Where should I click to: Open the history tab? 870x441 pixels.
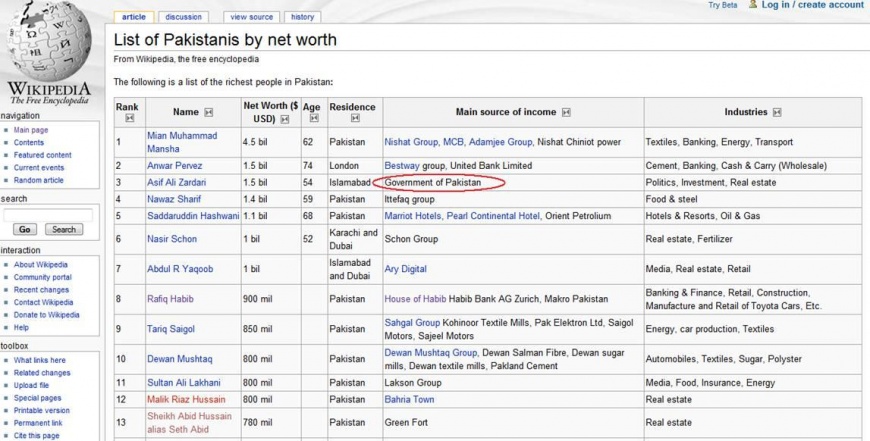point(302,17)
